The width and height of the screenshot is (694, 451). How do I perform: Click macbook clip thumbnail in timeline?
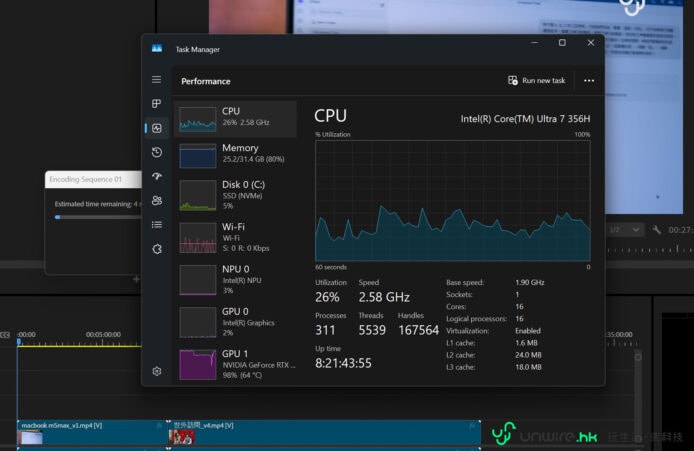(31, 438)
